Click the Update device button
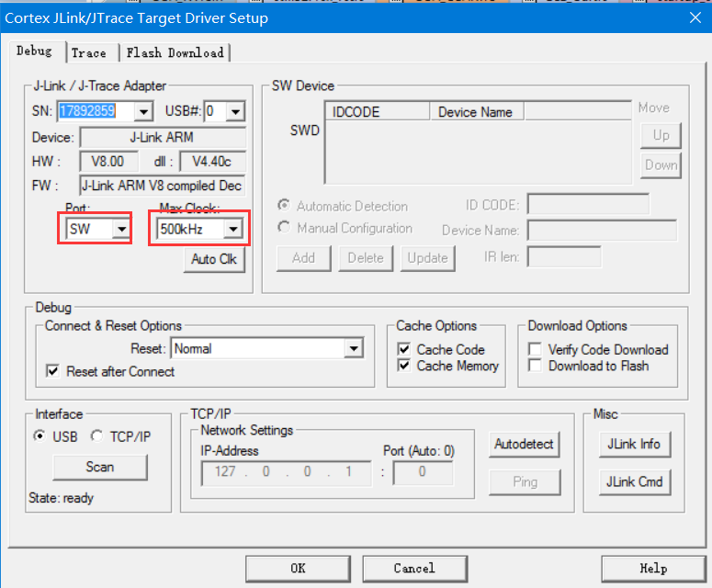Screen dimensions: 712x588 tap(428, 259)
